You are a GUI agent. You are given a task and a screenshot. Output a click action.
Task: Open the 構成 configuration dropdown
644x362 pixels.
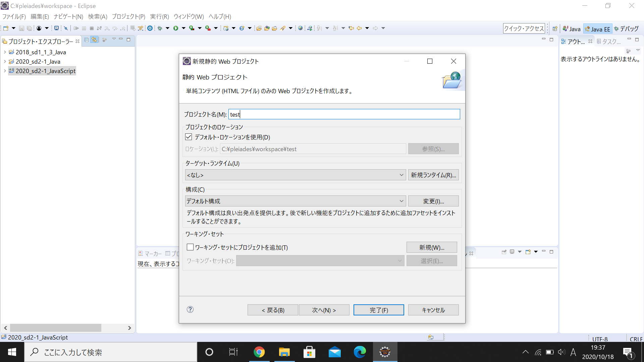click(401, 201)
